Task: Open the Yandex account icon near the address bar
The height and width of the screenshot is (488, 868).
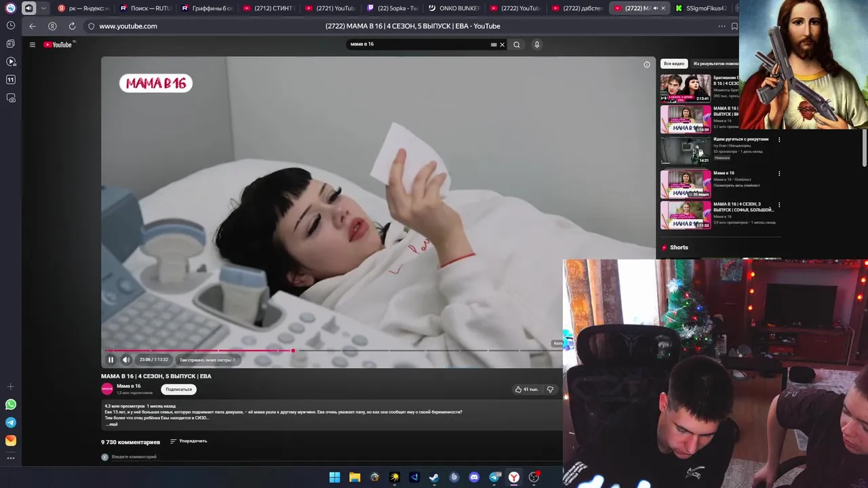Action: coord(52,26)
